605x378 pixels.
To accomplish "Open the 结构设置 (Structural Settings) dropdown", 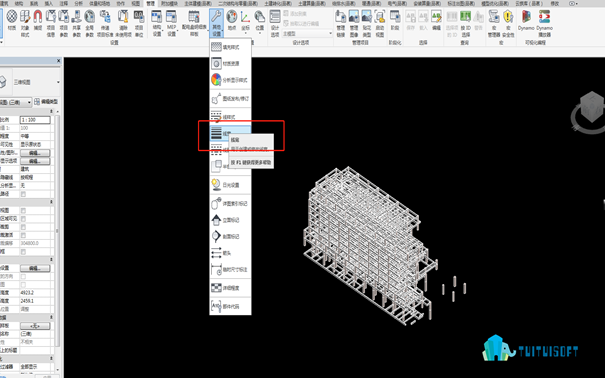I will click(x=157, y=23).
